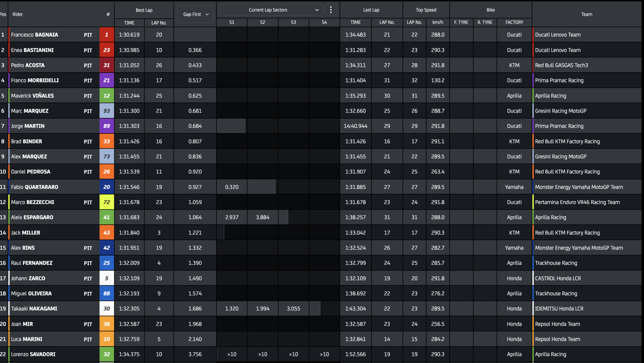Click Zarco's CASTROL Honda LCR team
The height and width of the screenshot is (363, 644).
558,278
